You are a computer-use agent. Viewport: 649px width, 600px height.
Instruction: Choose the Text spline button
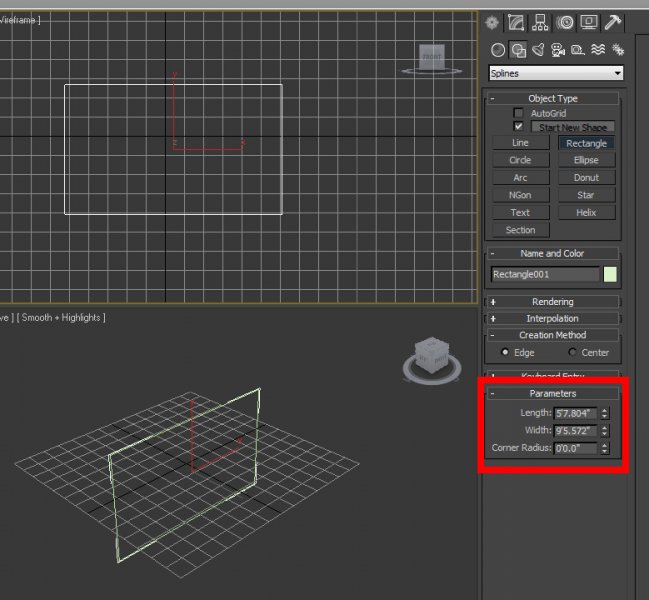[x=521, y=212]
